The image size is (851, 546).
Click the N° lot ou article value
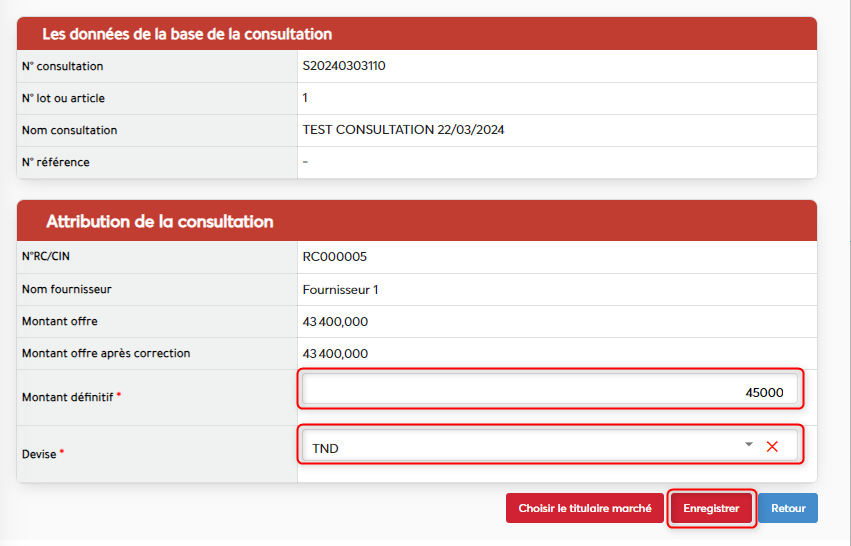305,98
